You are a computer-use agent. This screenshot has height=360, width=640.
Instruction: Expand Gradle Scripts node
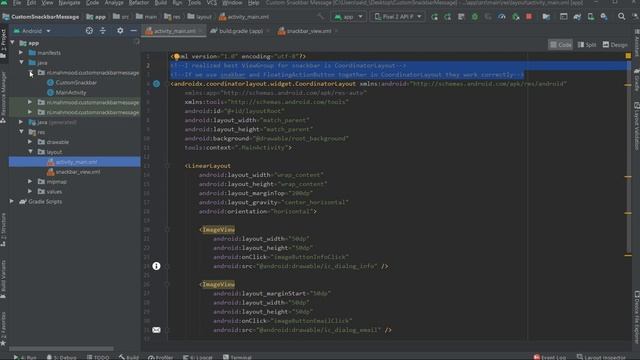(12, 201)
